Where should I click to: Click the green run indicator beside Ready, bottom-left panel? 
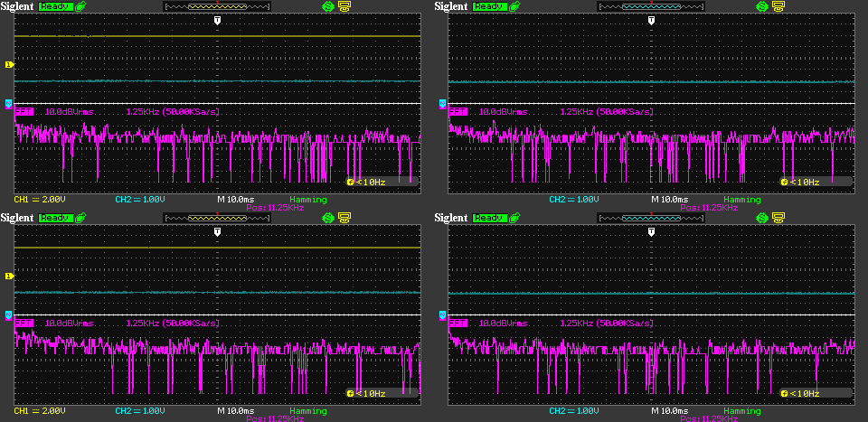(81, 218)
